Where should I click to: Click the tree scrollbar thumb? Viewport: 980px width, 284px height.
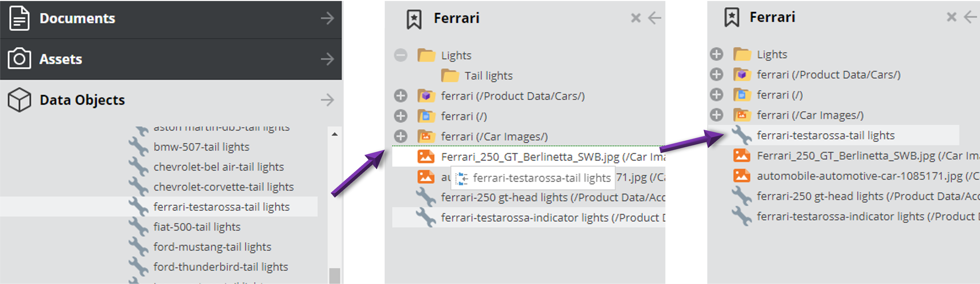coord(334,275)
